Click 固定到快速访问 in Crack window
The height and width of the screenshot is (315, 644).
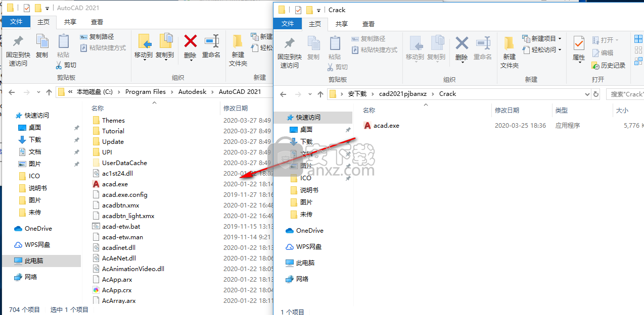[x=289, y=53]
